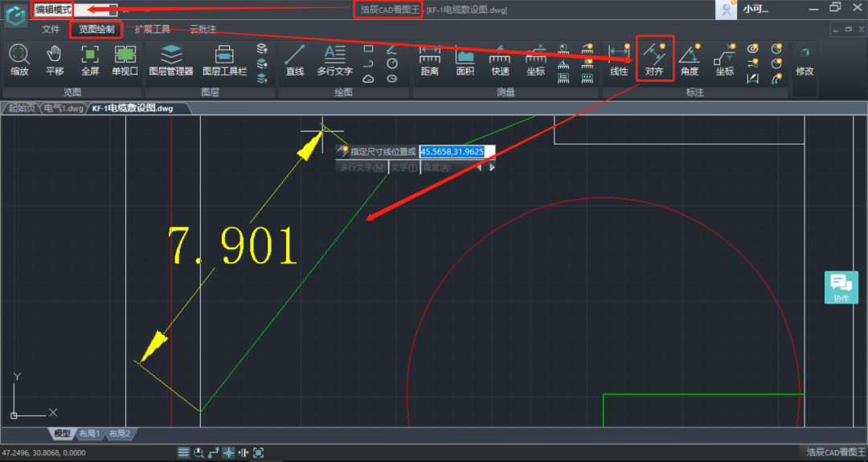Click 坐标 in the 测量 group
Image resolution: width=868 pixels, height=462 pixels.
point(535,59)
